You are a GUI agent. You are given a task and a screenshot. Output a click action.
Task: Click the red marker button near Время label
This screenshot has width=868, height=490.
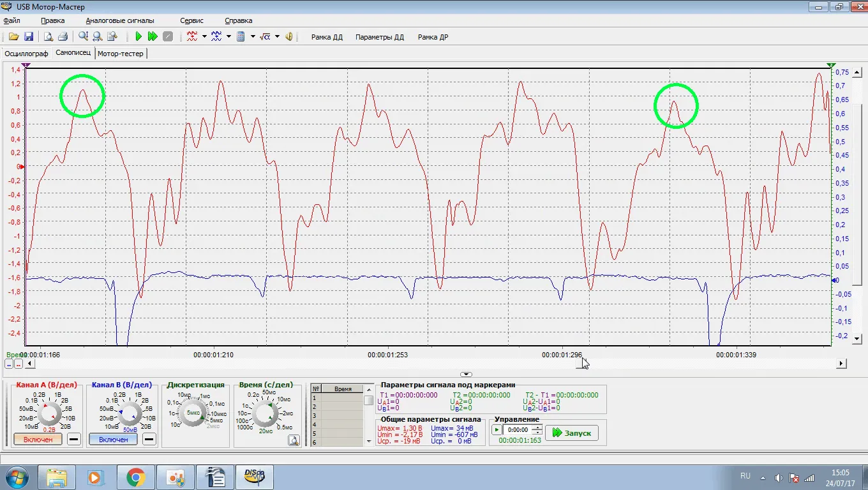pyautogui.click(x=19, y=364)
